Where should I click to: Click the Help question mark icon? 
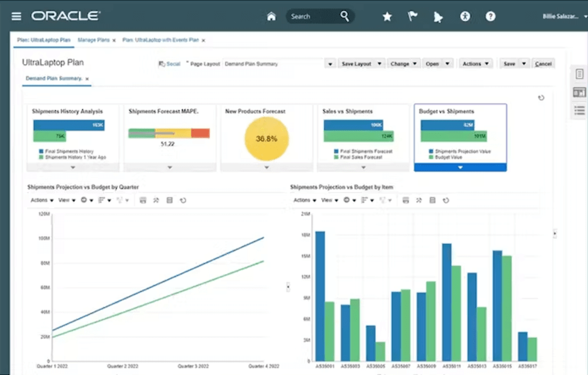coord(491,16)
